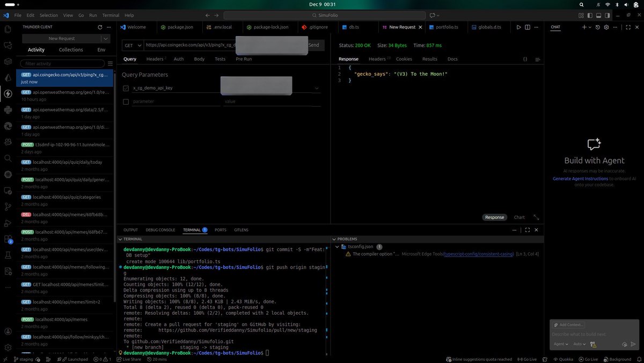644x363 pixels.
Task: Start a new chat with the plus icon
Action: 584,27
